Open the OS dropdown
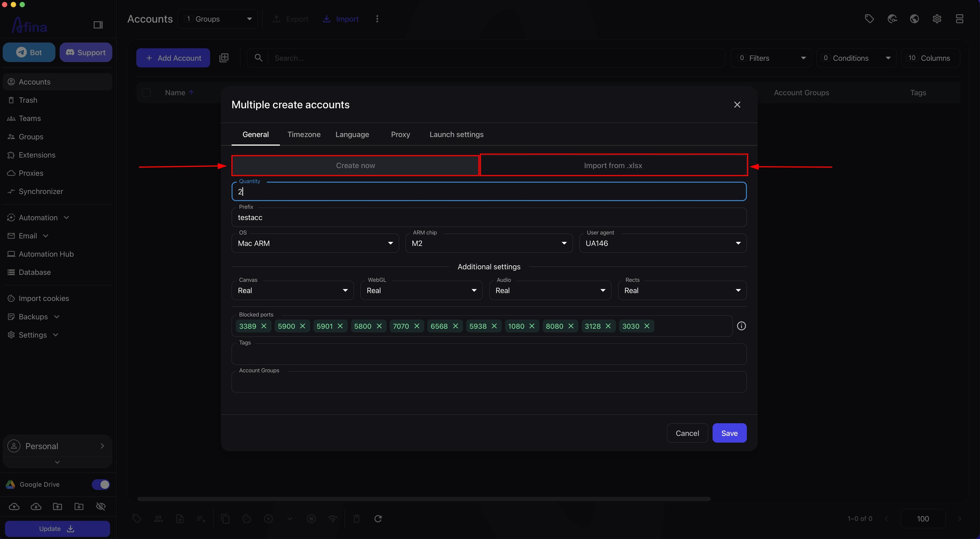The width and height of the screenshot is (980, 539). (315, 243)
